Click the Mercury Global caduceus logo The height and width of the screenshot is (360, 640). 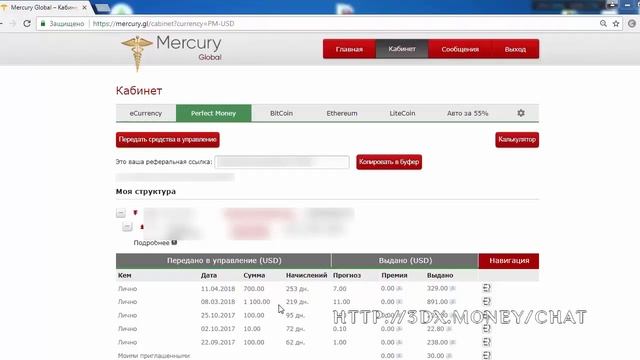coord(171,53)
